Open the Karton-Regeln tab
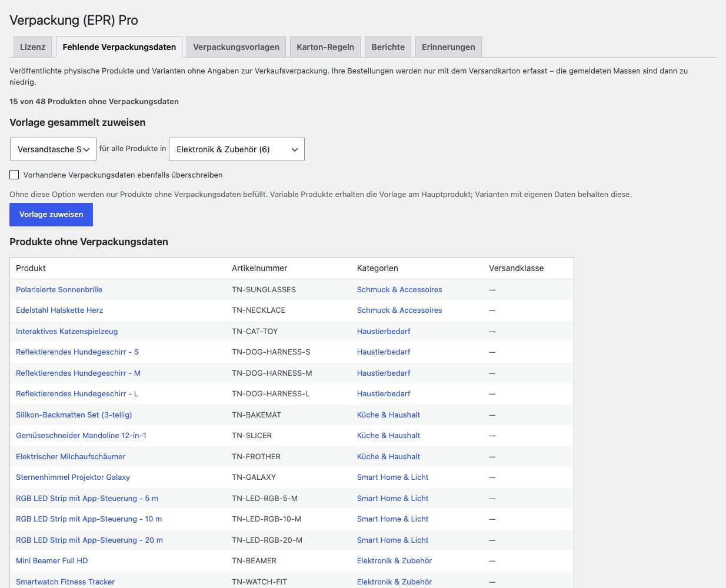Screen dimensions: 726x588 [325, 47]
